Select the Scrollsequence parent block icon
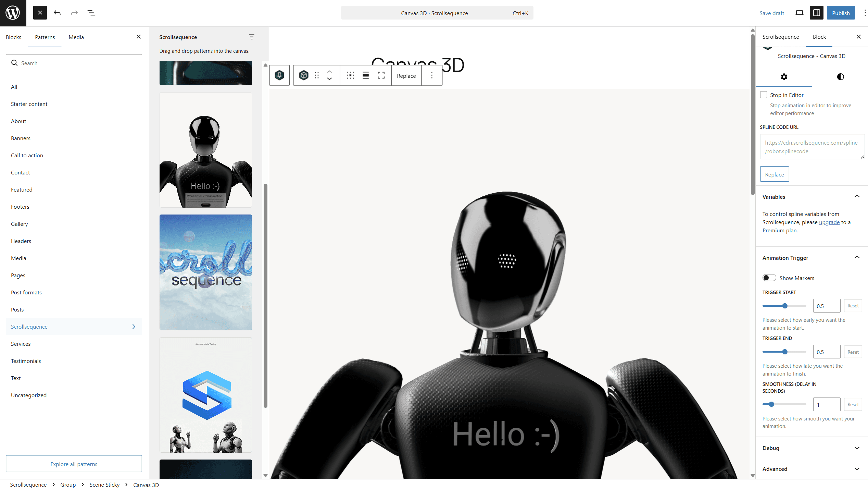Viewport: 868px width, 489px height. coord(279,75)
